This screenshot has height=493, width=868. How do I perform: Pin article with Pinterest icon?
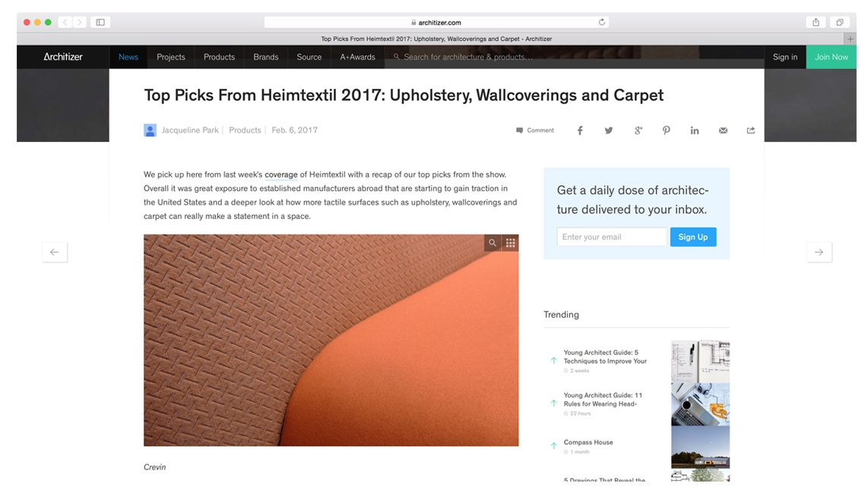(666, 131)
